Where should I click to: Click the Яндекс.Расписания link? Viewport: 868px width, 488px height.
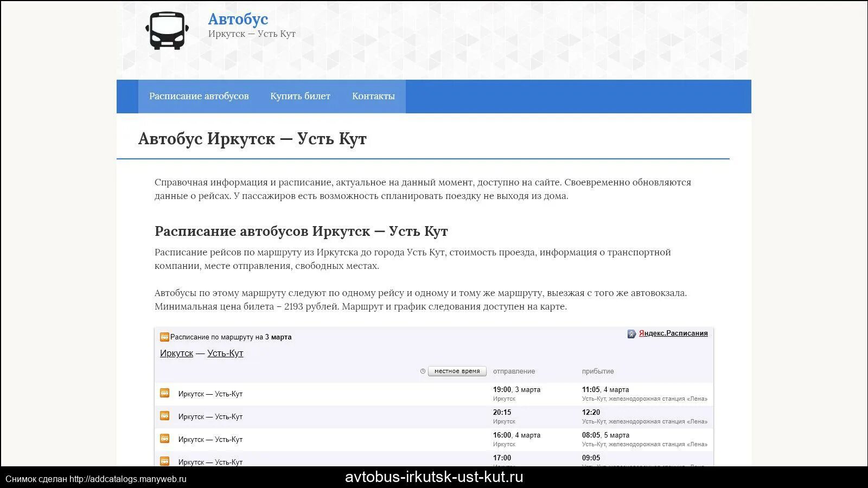(673, 333)
